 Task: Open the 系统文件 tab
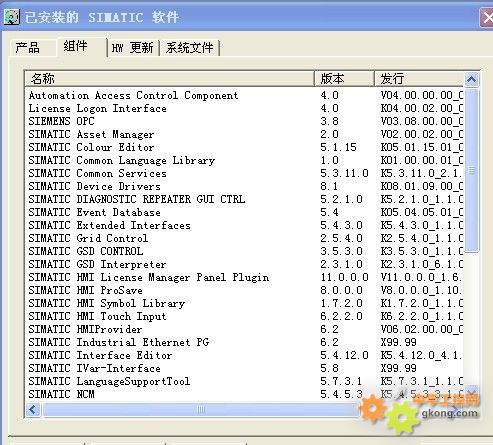[190, 48]
